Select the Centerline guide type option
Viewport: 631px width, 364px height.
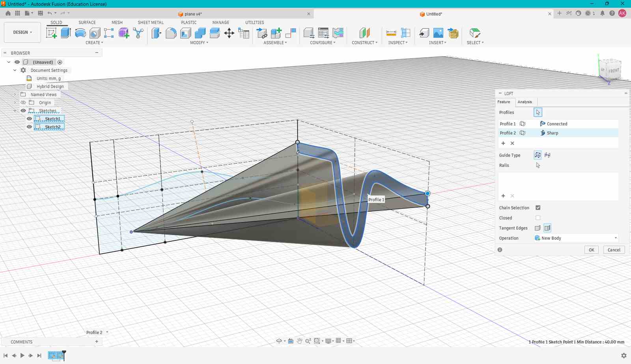(x=547, y=155)
